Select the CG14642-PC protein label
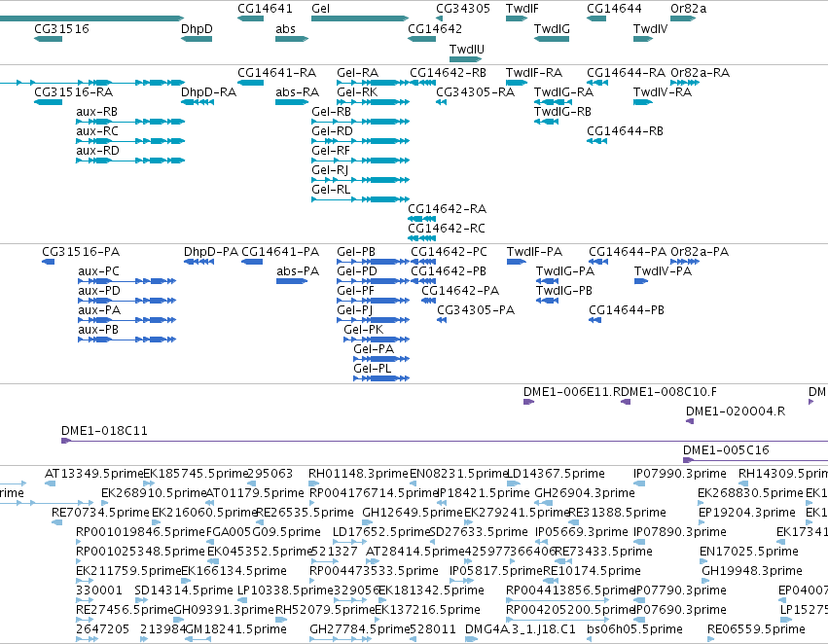The height and width of the screenshot is (644, 828). click(449, 252)
